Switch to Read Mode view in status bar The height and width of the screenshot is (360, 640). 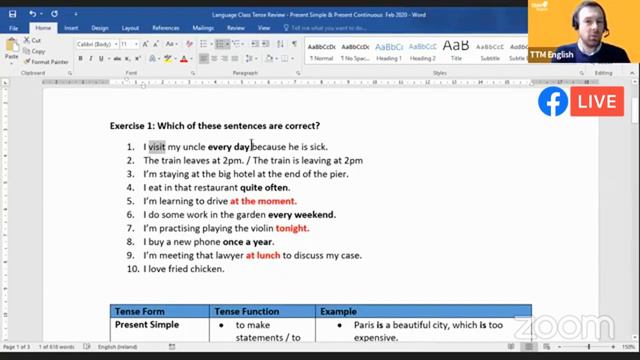[x=511, y=347]
